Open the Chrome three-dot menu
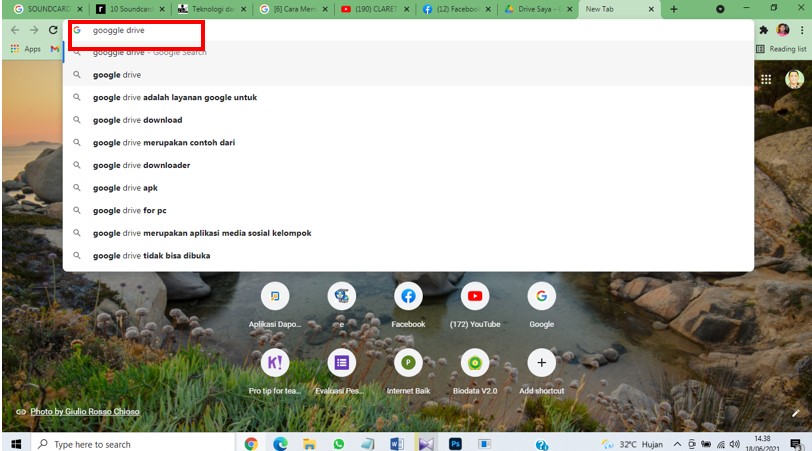This screenshot has width=812, height=451. [800, 30]
